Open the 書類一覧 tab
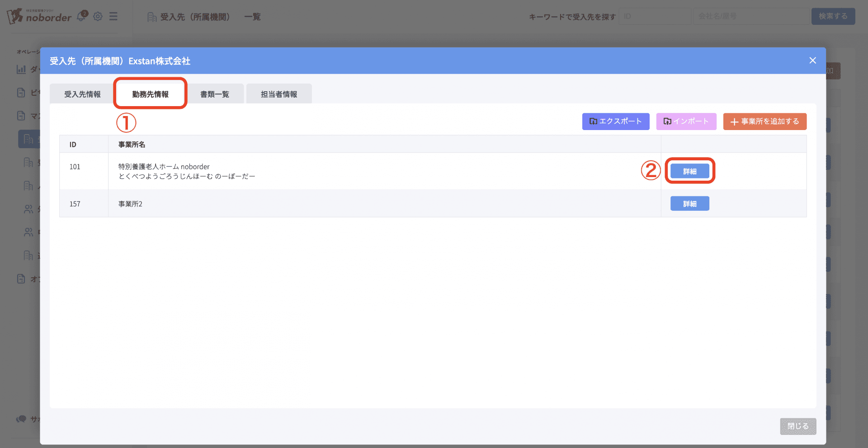The width and height of the screenshot is (868, 448). pyautogui.click(x=215, y=94)
